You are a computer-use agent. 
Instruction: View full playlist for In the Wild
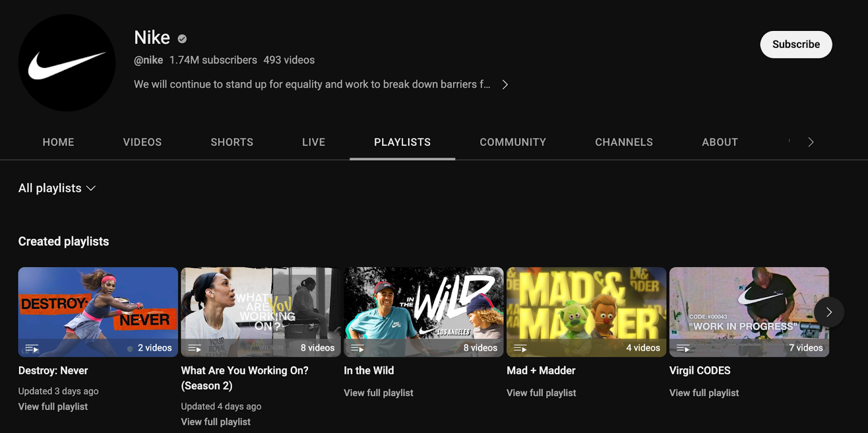pos(379,393)
